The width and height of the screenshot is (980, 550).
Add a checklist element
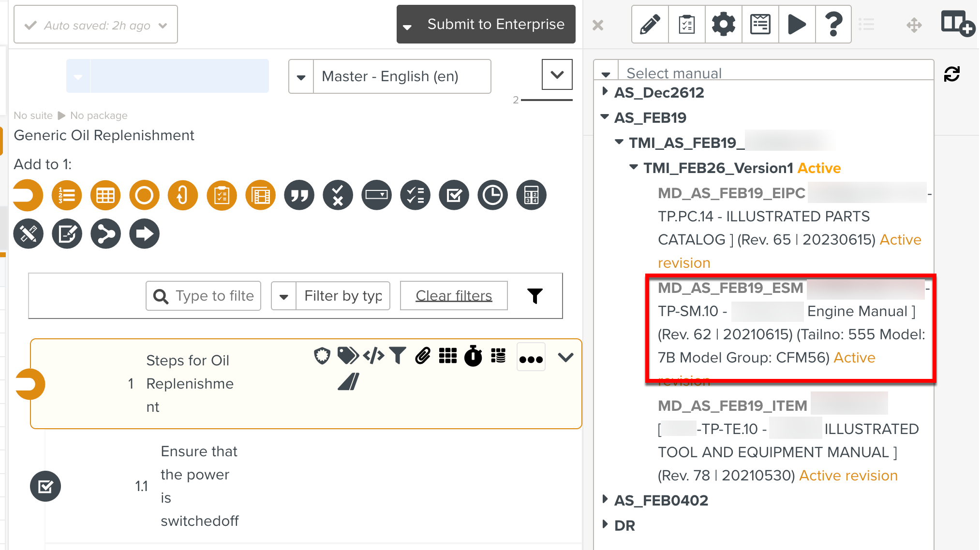pos(415,195)
